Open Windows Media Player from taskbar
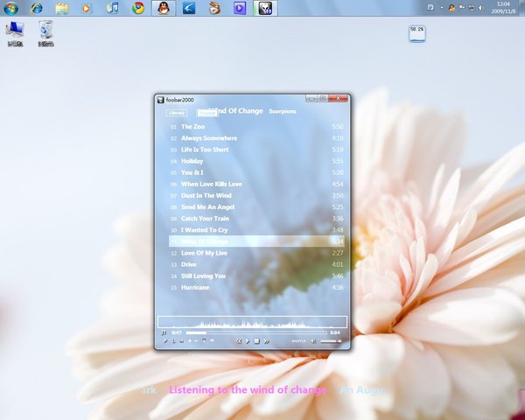Viewport: 525px width, 420px height. (86, 8)
